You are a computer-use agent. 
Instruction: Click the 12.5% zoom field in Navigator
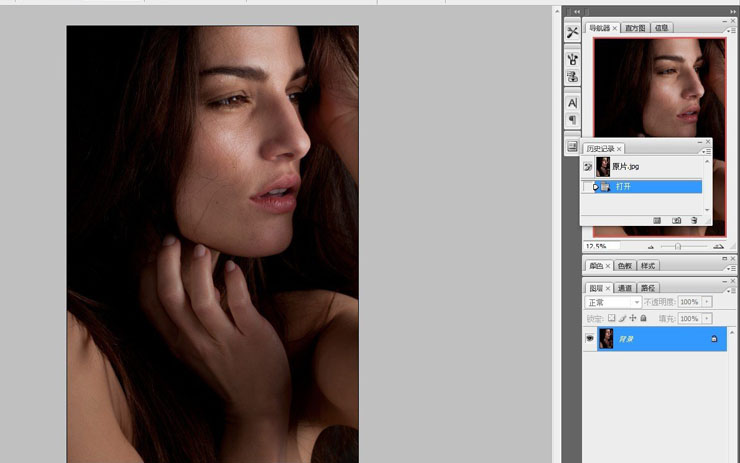coord(602,246)
